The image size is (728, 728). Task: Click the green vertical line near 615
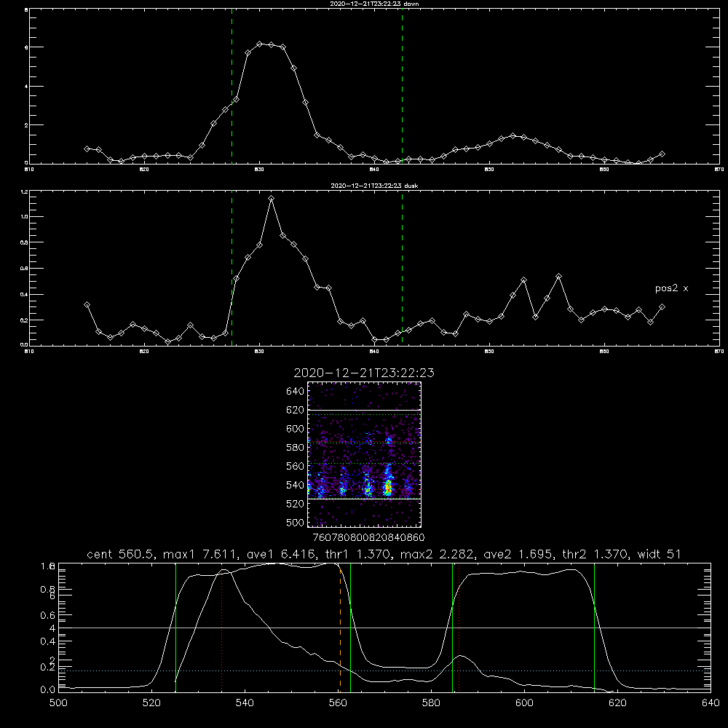tap(594, 628)
